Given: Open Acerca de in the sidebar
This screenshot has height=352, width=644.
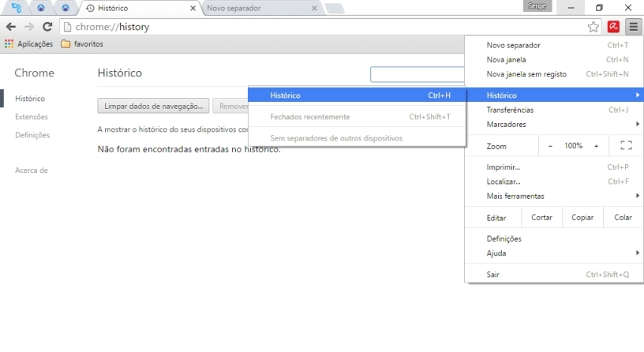Looking at the screenshot, I should pos(32,170).
